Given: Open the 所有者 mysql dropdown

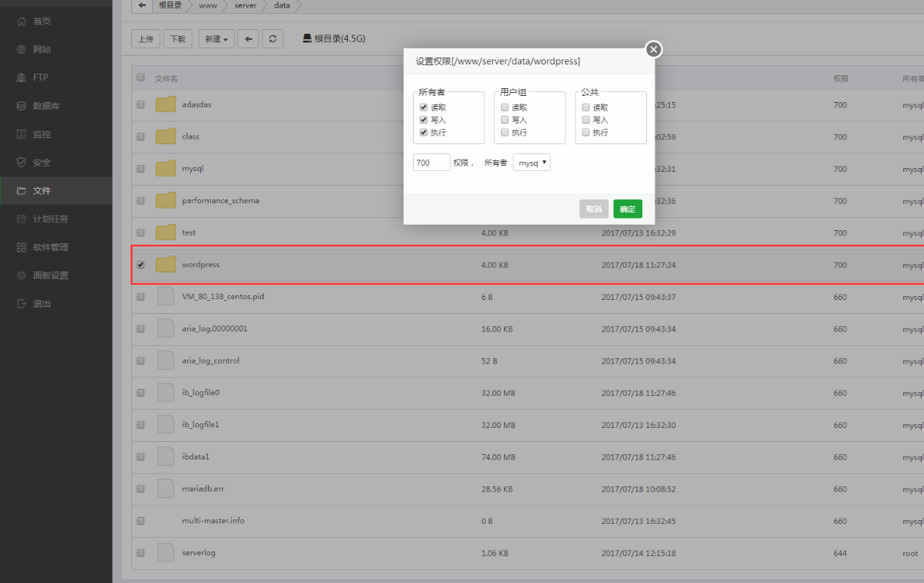Looking at the screenshot, I should [x=531, y=163].
